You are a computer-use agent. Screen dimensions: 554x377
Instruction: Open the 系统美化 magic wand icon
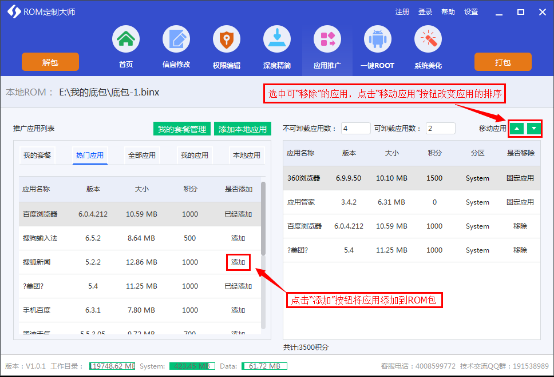[x=428, y=39]
